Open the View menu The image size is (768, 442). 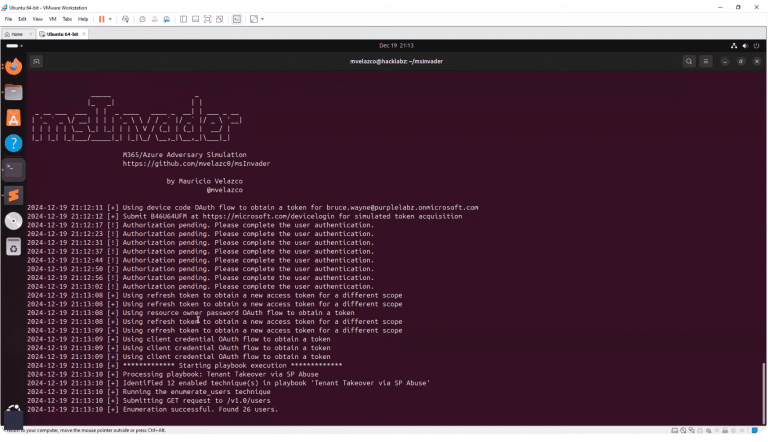[38, 19]
